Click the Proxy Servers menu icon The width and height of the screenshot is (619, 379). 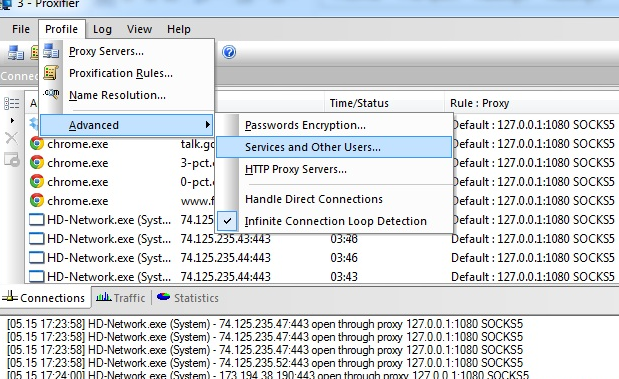(x=51, y=51)
